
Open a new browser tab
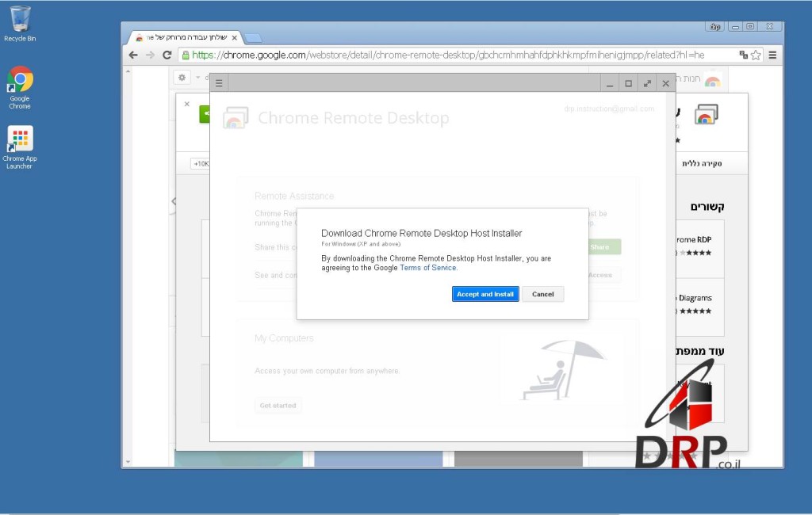253,37
